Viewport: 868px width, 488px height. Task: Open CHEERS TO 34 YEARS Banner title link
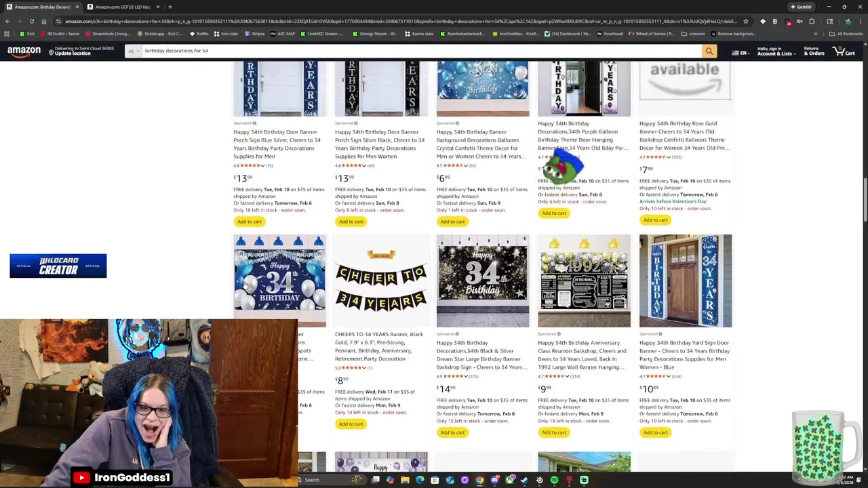(x=380, y=346)
